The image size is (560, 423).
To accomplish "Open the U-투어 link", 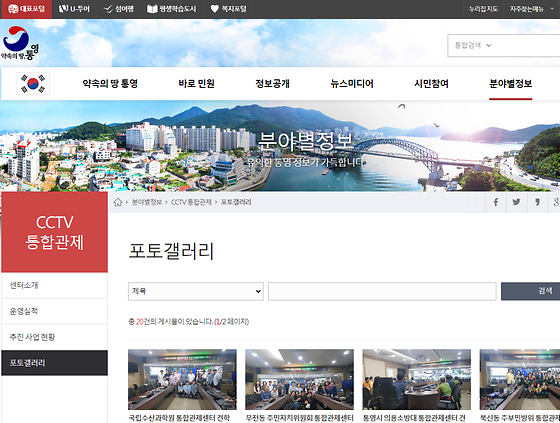I will coord(74,9).
